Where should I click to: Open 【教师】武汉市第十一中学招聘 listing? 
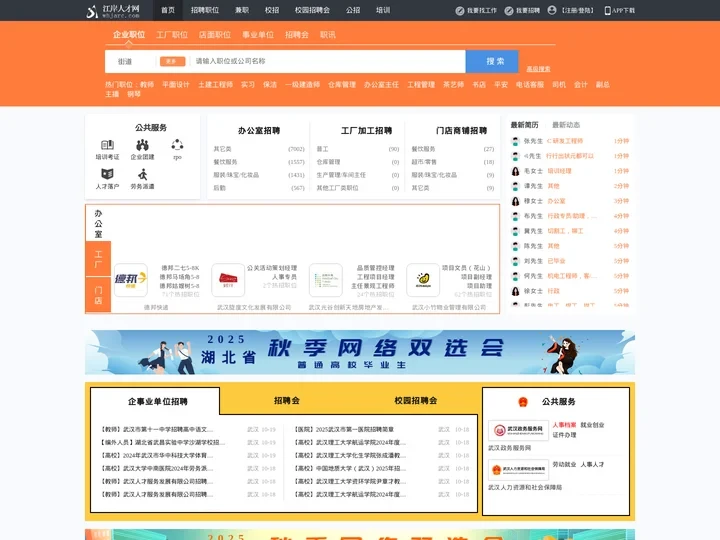157,430
